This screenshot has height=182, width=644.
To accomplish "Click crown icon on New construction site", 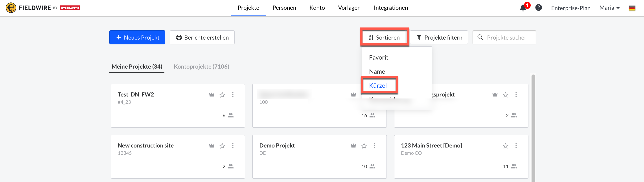I will [x=212, y=146].
